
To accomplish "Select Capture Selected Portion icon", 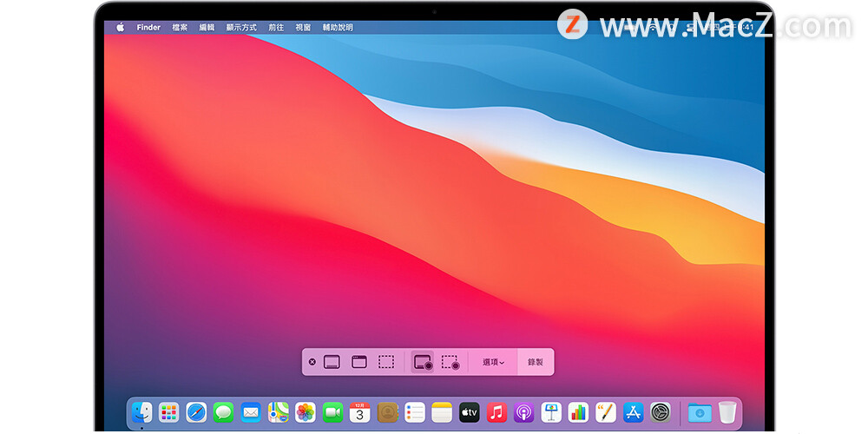I will tap(386, 362).
